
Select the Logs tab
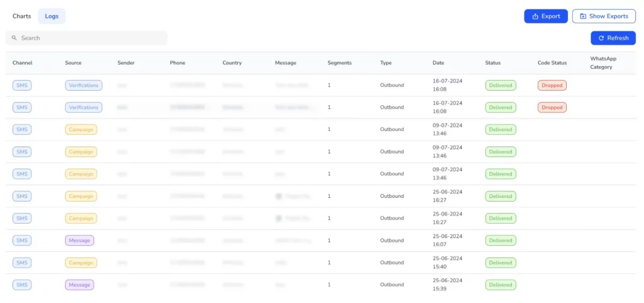coord(52,16)
